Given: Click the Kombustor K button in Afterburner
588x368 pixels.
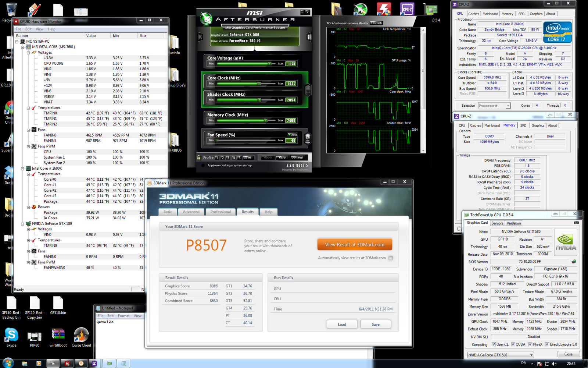Looking at the screenshot, I should [200, 37].
